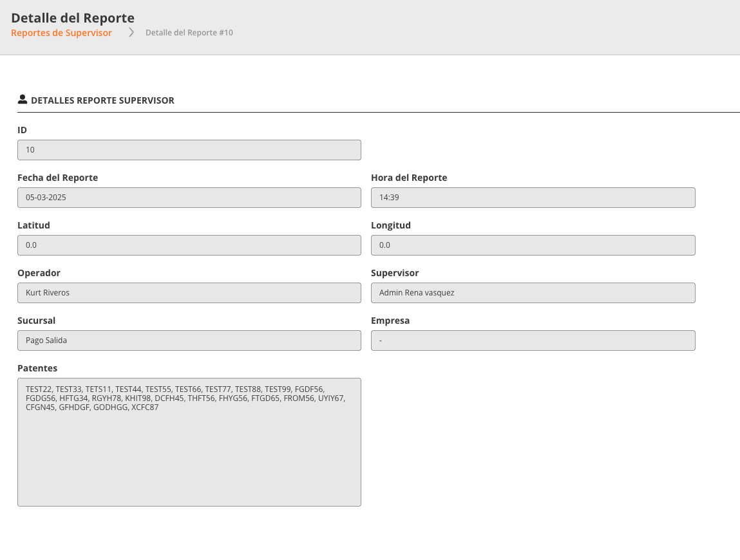Click the Fecha del Reporte label
This screenshot has width=740, height=560.
[x=58, y=178]
